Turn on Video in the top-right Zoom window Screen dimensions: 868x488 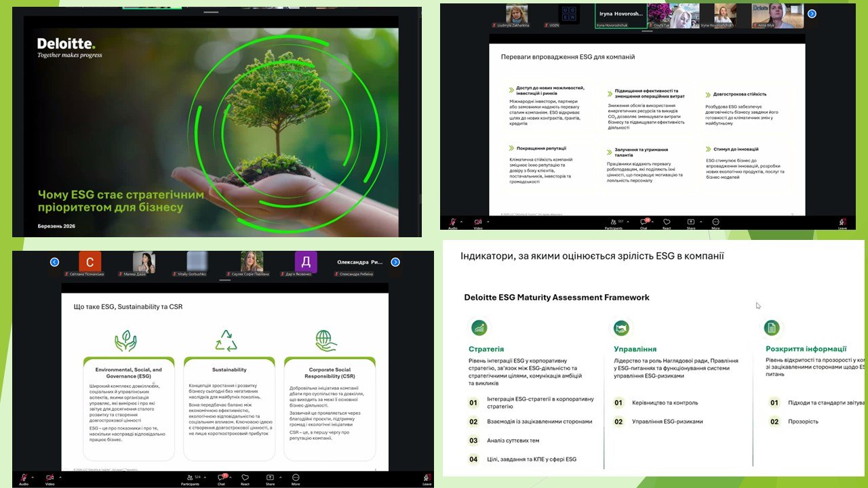[477, 222]
